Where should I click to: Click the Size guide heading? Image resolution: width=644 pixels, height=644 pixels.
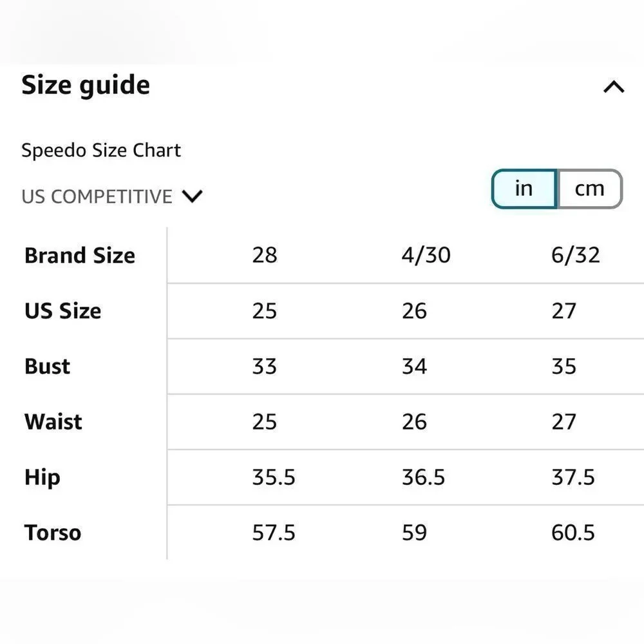[x=86, y=86]
